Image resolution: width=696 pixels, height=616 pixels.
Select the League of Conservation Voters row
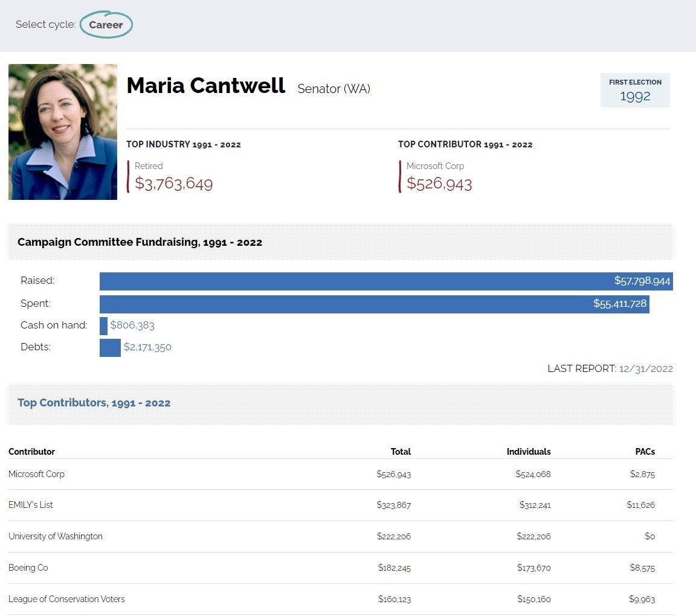coord(341,599)
